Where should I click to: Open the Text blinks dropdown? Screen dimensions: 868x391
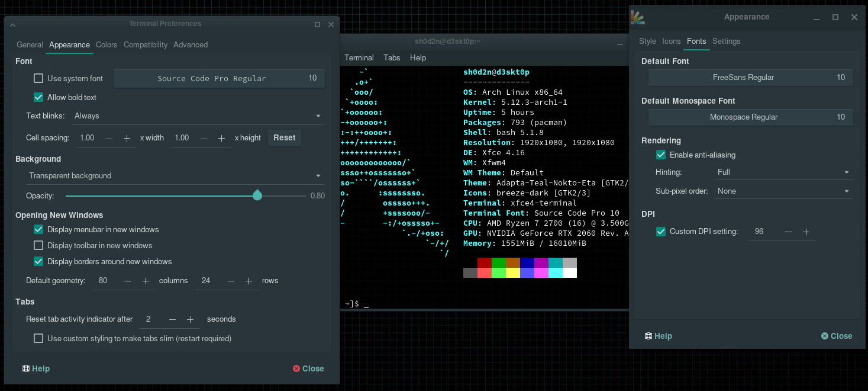click(198, 116)
